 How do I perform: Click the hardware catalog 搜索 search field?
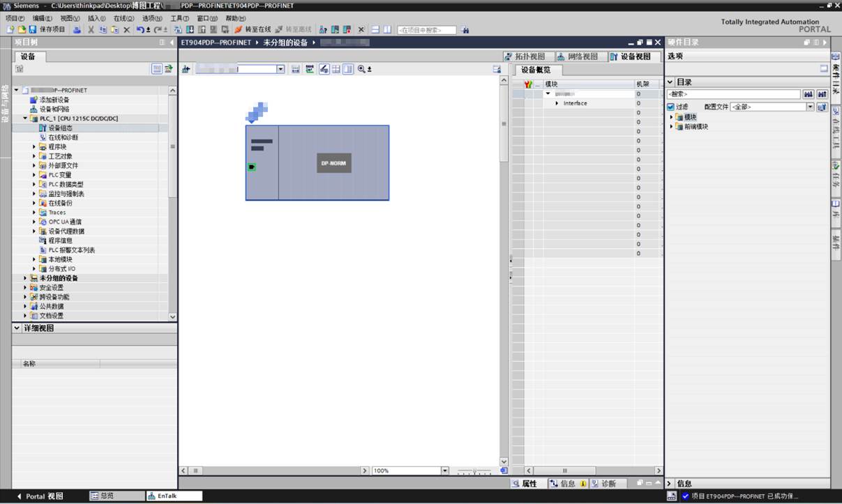(x=733, y=94)
